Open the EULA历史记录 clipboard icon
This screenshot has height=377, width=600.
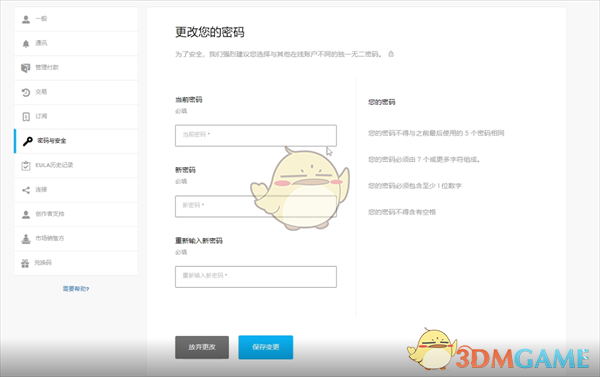coord(26,166)
